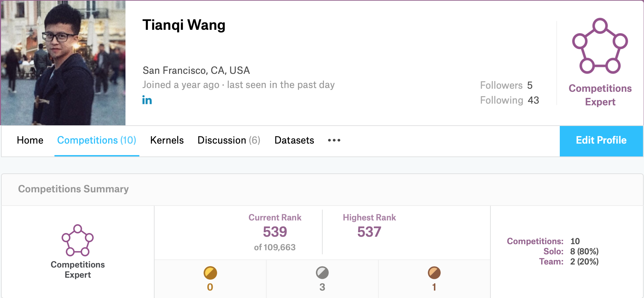This screenshot has height=298, width=644.
Task: Click the silver medal icon
Action: click(322, 273)
